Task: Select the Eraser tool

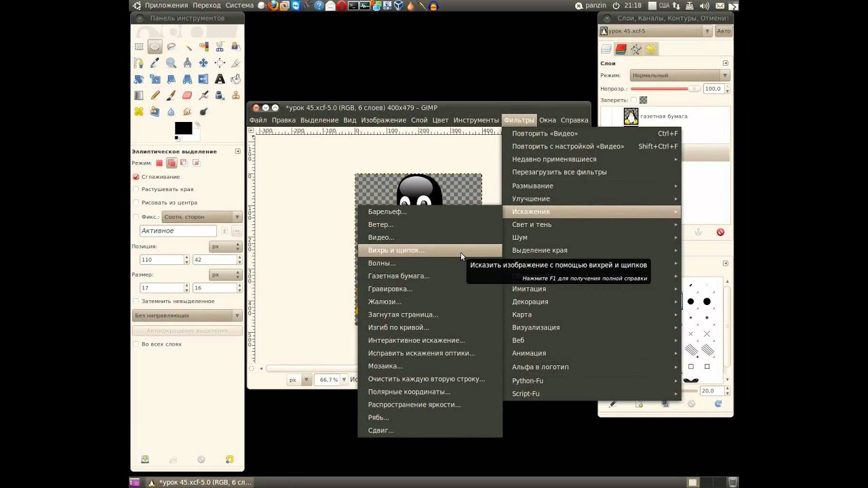Action: coord(187,96)
